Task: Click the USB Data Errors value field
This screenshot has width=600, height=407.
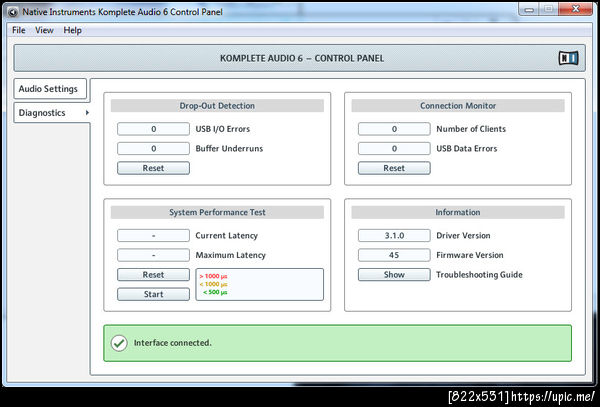Action: tap(394, 148)
